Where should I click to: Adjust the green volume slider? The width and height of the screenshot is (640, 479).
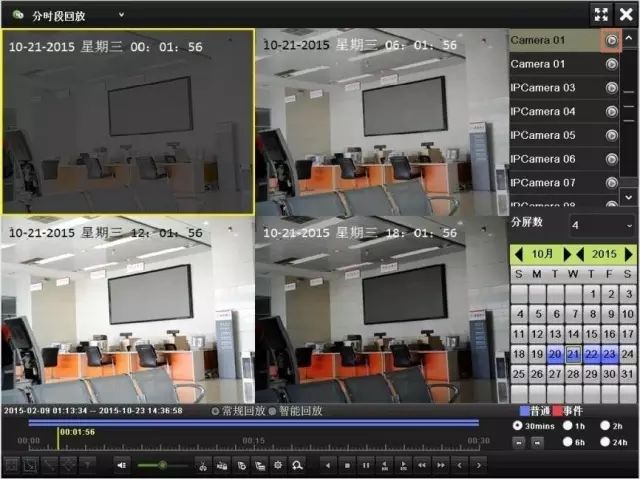click(x=162, y=465)
